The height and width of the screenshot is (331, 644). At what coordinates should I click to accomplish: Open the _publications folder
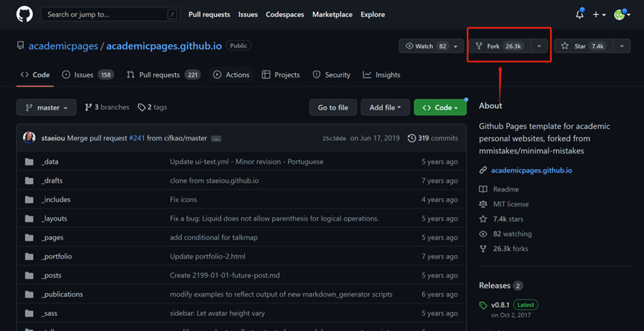pos(62,294)
